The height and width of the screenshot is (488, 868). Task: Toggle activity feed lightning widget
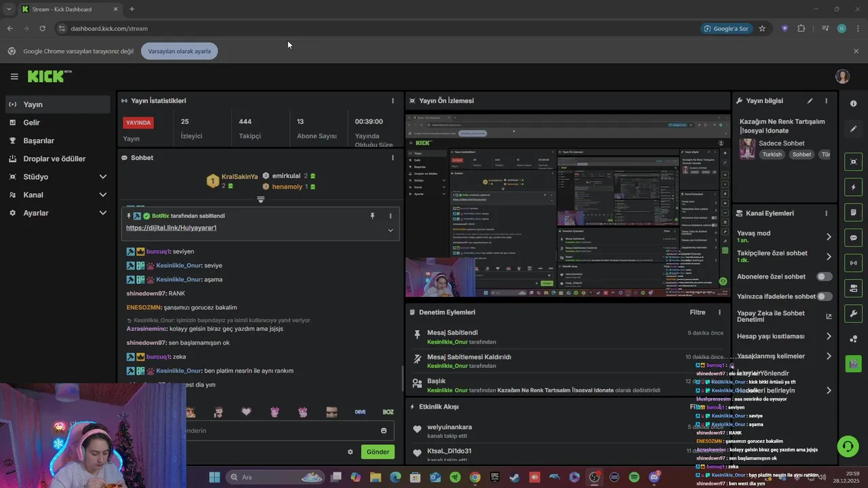tap(854, 187)
